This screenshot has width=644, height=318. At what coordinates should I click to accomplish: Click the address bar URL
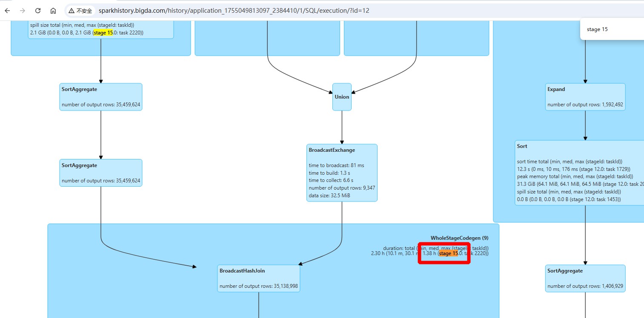coord(234,11)
